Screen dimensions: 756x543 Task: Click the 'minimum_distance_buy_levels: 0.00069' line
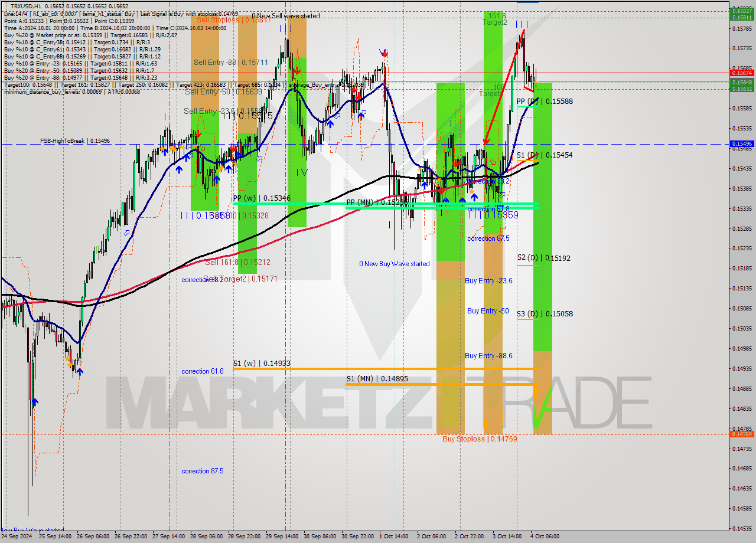tap(72, 91)
